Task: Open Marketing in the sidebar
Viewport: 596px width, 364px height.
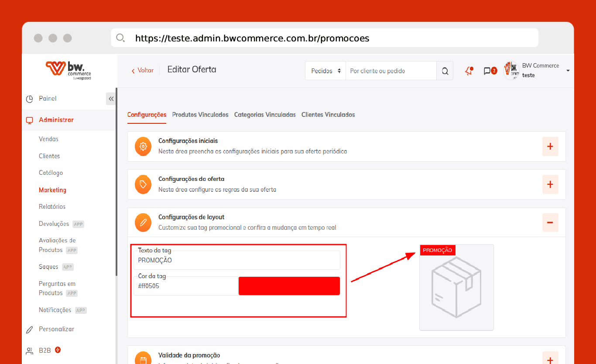Action: [52, 190]
